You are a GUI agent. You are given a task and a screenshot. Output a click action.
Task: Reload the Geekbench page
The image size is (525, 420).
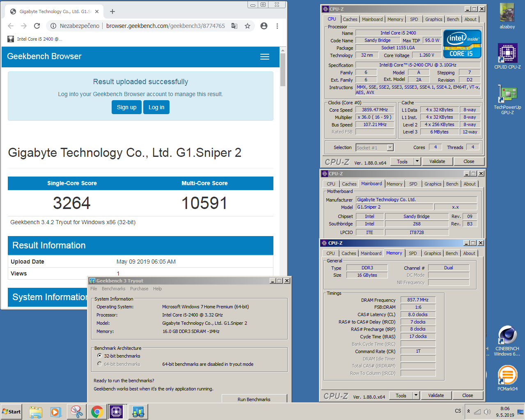tap(37, 26)
